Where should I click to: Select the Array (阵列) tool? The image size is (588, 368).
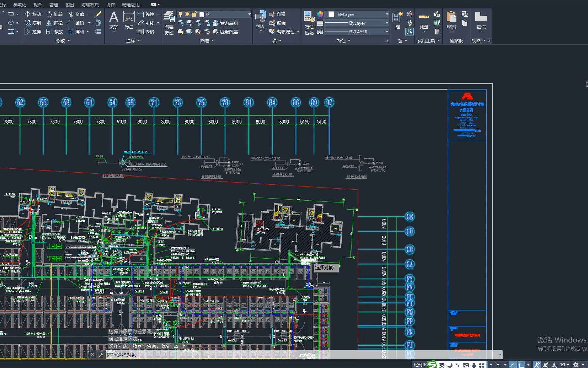pos(76,32)
